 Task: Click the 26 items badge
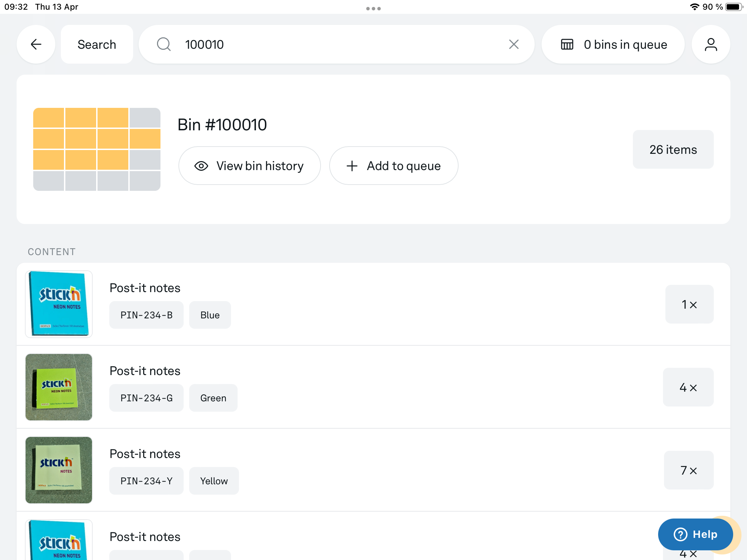673,149
